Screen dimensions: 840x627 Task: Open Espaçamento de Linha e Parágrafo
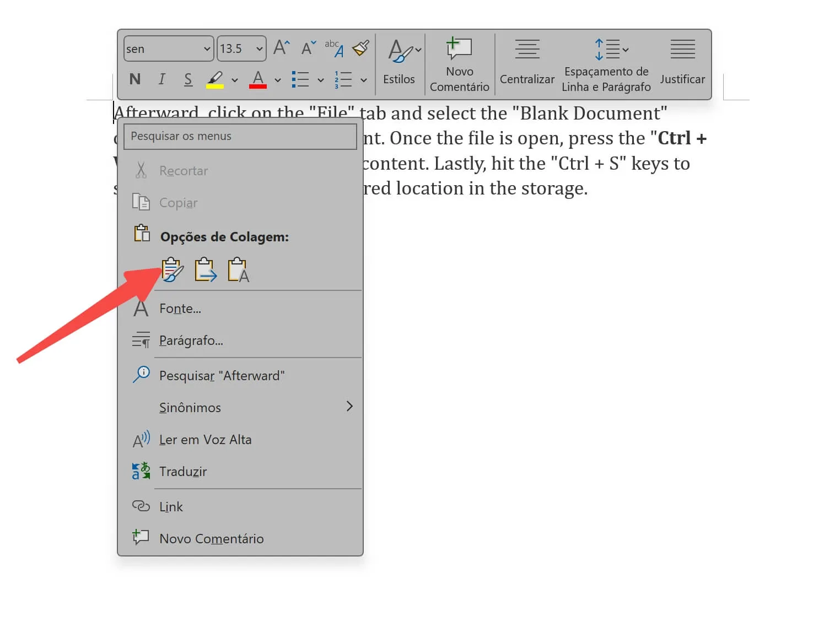point(606,64)
